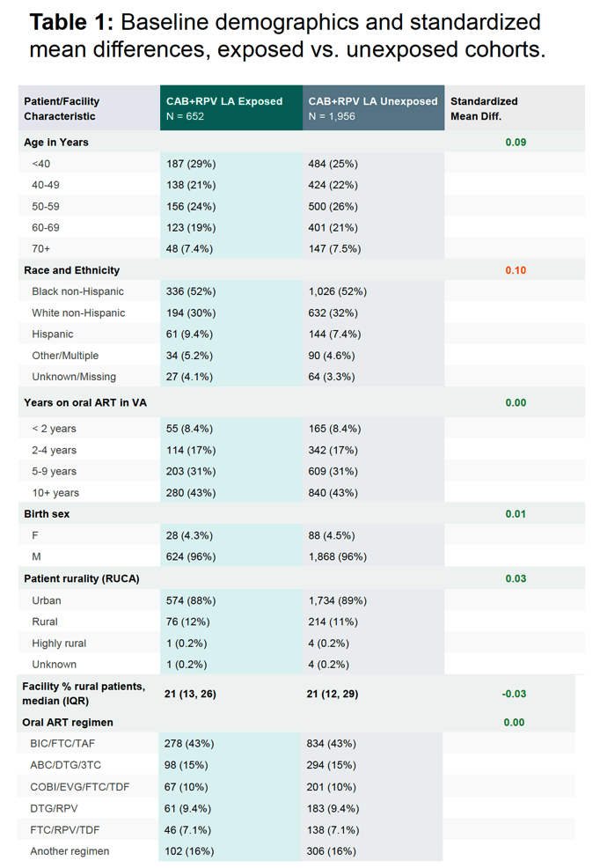Click the -0.03 standardized mean difference value
600x868 pixels.
click(x=514, y=694)
